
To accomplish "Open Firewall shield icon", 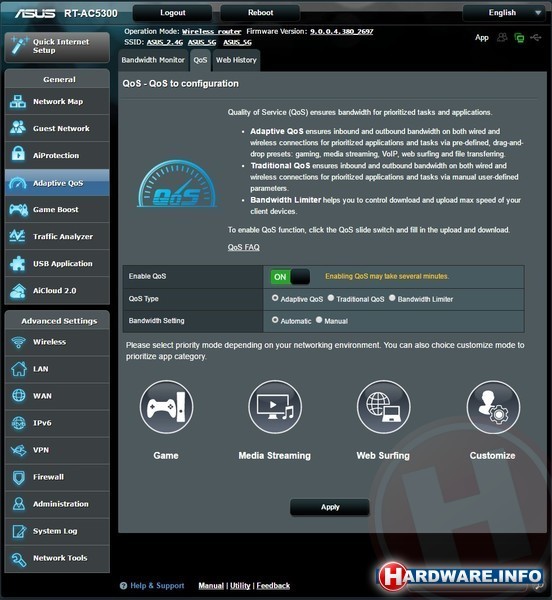I will [18, 477].
